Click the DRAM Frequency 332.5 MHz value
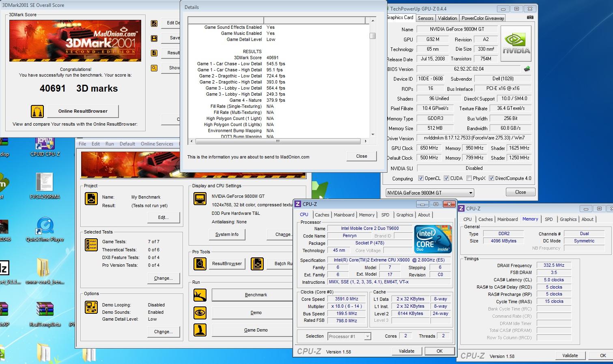 tap(554, 265)
